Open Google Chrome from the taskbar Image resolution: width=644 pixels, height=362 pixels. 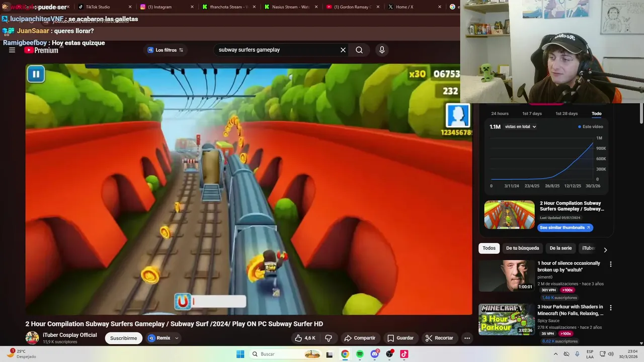[x=345, y=354]
